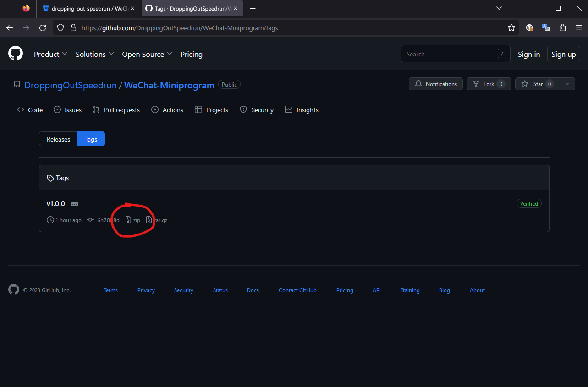Click the GitHub Octocat logo in header
The width and height of the screenshot is (588, 387).
[x=16, y=54]
